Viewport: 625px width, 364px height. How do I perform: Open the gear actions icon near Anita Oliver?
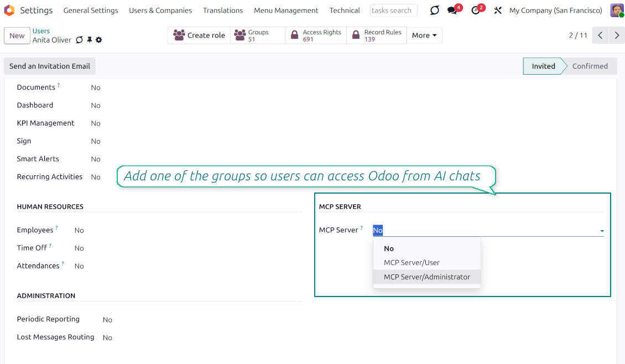pos(100,39)
